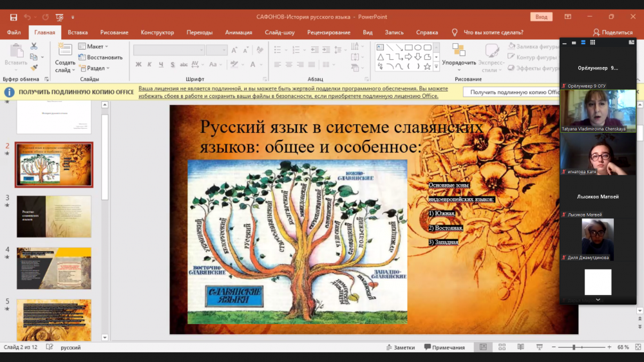Toggle the Notes (Заметки) pane
Screen dimensions: 644x362
401,347
